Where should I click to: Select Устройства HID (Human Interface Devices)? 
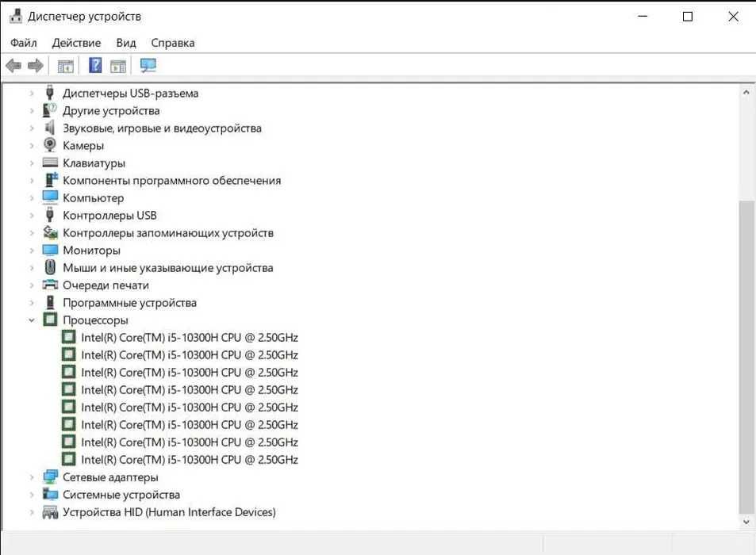point(169,512)
